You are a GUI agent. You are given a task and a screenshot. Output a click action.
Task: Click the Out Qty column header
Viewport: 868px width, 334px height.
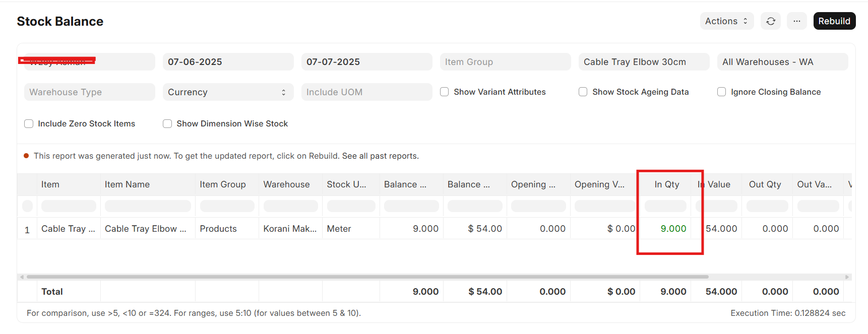(767, 184)
